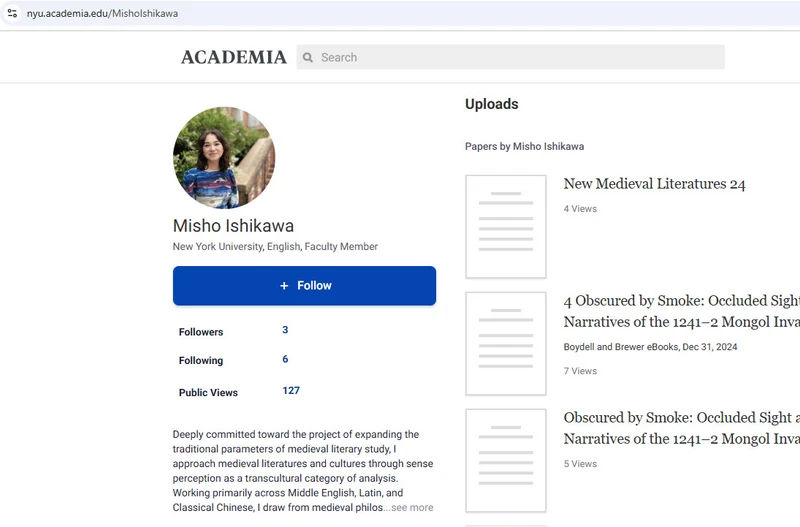This screenshot has width=800, height=527.
Task: Expand bio with "see more"
Action: click(409, 508)
